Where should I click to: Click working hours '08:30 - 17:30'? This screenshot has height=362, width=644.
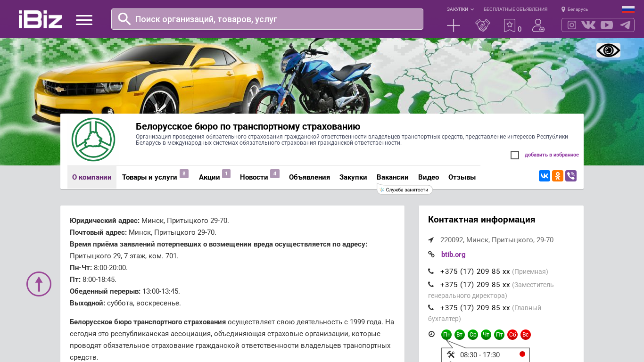480,355
